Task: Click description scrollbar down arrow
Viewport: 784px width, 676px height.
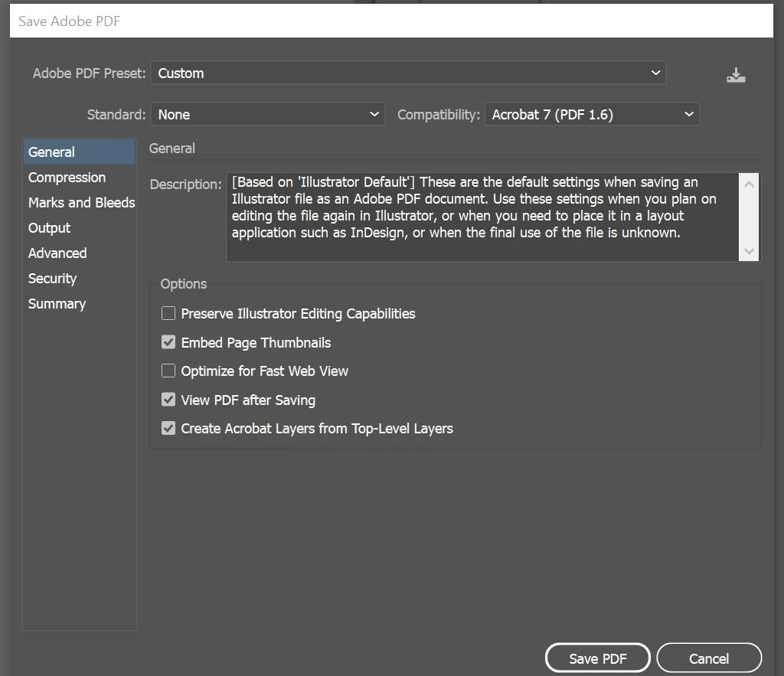Action: click(749, 251)
